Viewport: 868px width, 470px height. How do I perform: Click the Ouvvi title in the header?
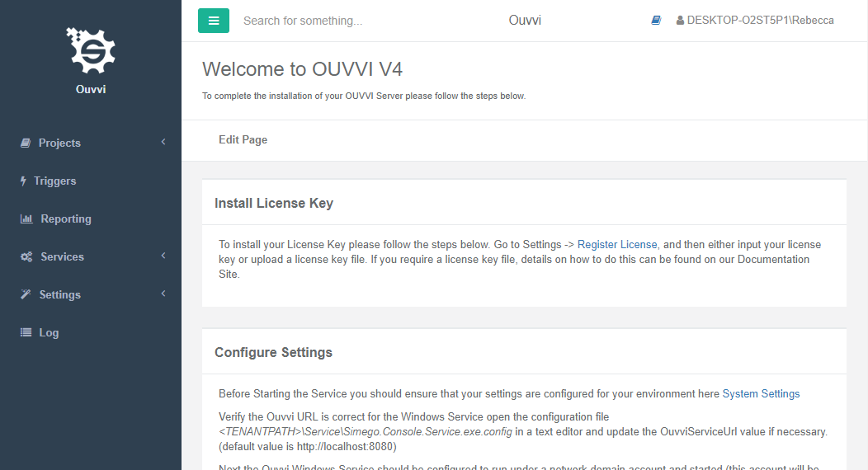(x=525, y=21)
